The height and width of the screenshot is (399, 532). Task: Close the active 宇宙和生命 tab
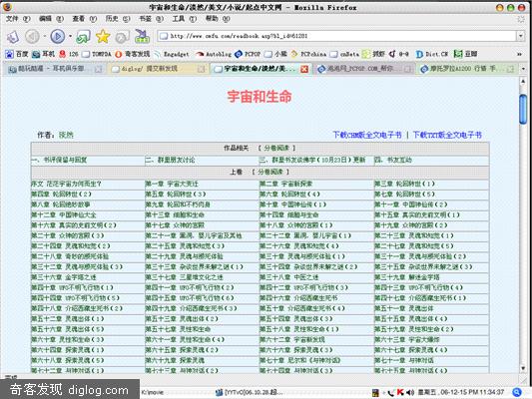(304, 69)
